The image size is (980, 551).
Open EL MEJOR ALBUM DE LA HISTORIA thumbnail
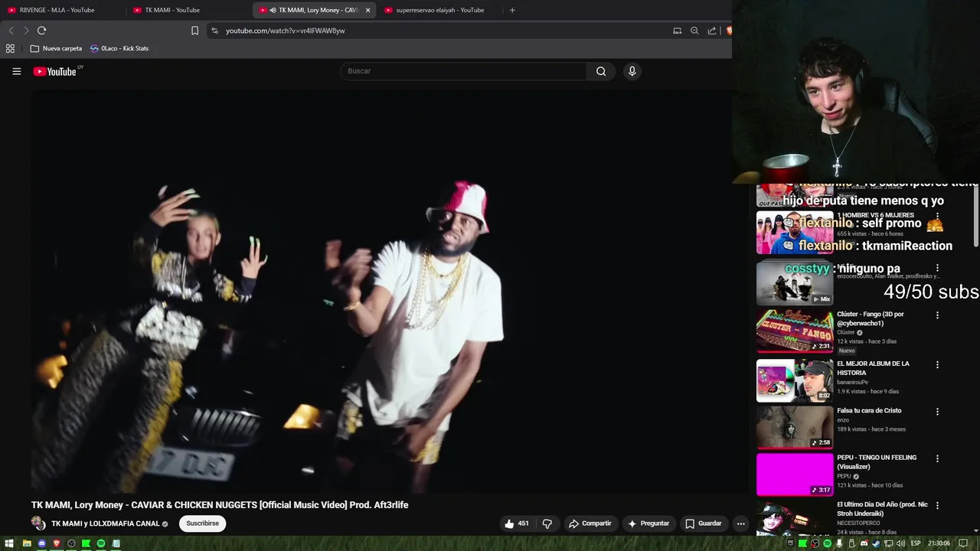(x=795, y=380)
